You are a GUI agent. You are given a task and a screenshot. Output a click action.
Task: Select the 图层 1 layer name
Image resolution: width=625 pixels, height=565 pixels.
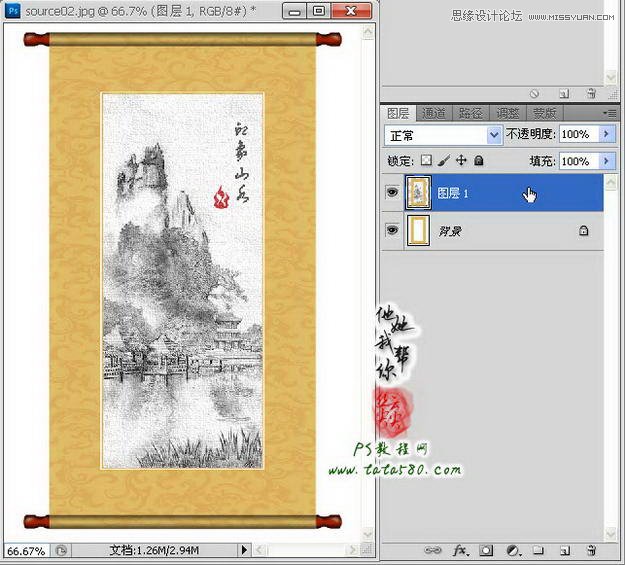click(452, 193)
